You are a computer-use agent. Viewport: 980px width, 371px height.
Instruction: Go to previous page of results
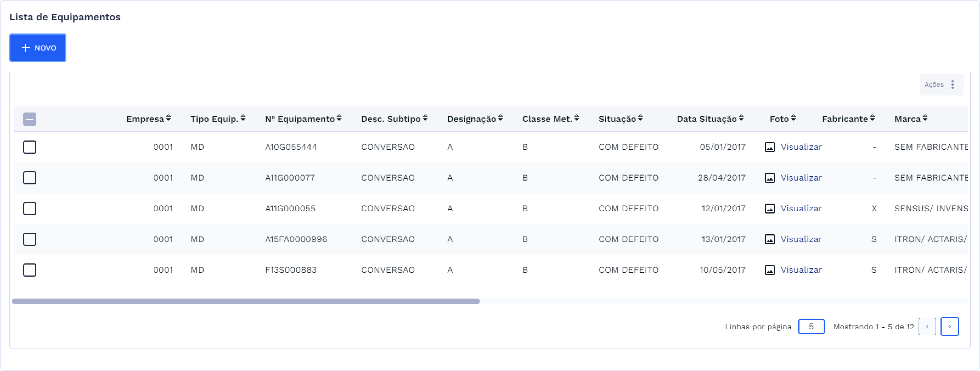(927, 327)
